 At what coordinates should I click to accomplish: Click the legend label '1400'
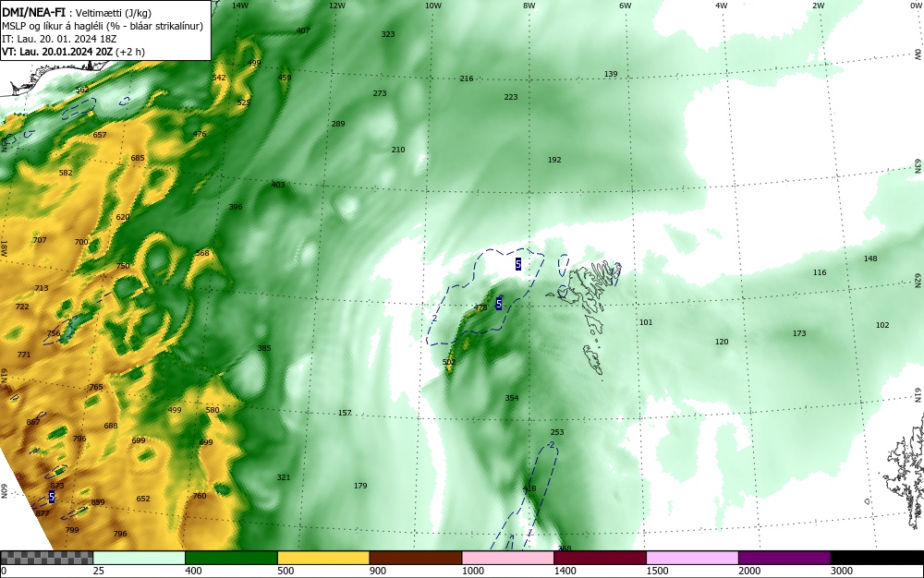pyautogui.click(x=565, y=571)
